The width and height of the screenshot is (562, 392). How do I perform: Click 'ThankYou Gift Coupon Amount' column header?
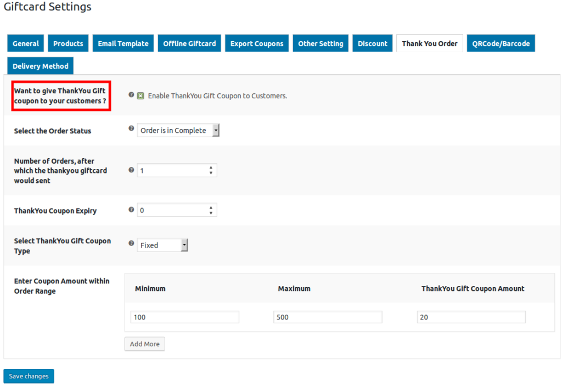tap(473, 289)
